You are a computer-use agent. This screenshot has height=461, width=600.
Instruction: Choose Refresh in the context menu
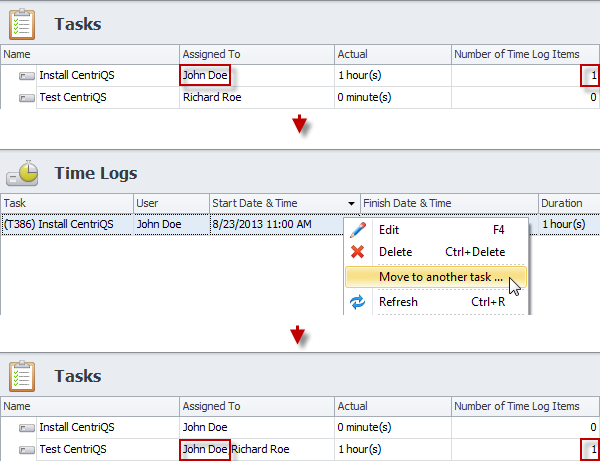tap(398, 301)
